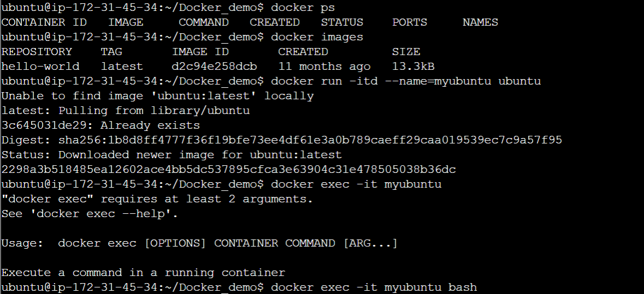Image resolution: width=644 pixels, height=294 pixels.
Task: Click the '11 months ago' created value
Action: pos(325,67)
